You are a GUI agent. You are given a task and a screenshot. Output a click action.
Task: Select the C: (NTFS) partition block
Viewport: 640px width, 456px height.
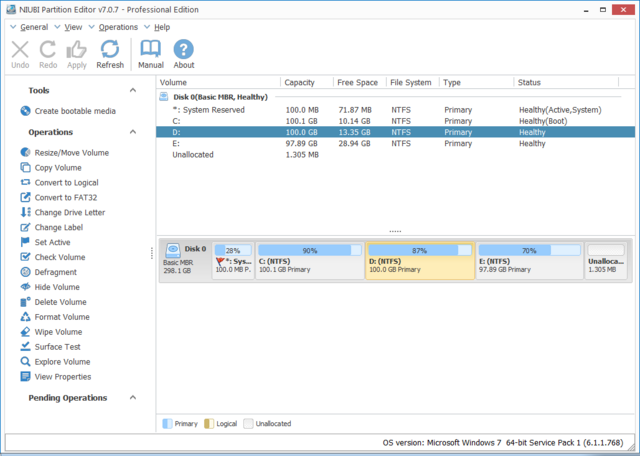(310, 261)
